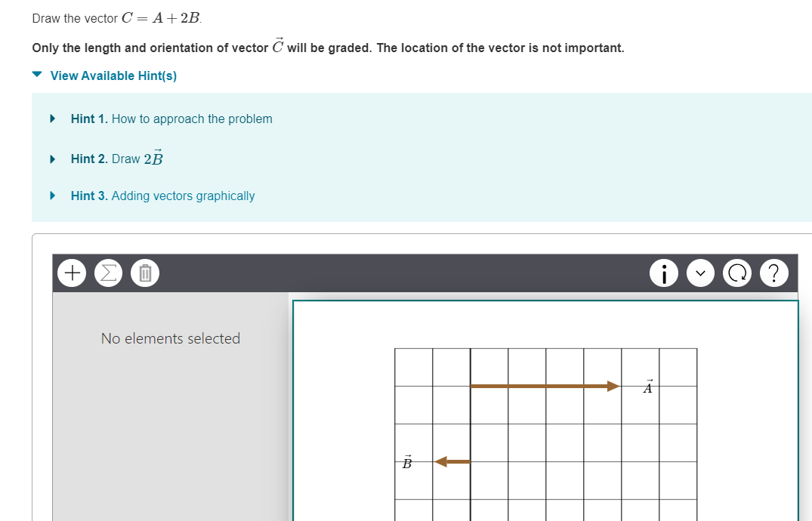Select the sigma sum tool

pyautogui.click(x=108, y=273)
